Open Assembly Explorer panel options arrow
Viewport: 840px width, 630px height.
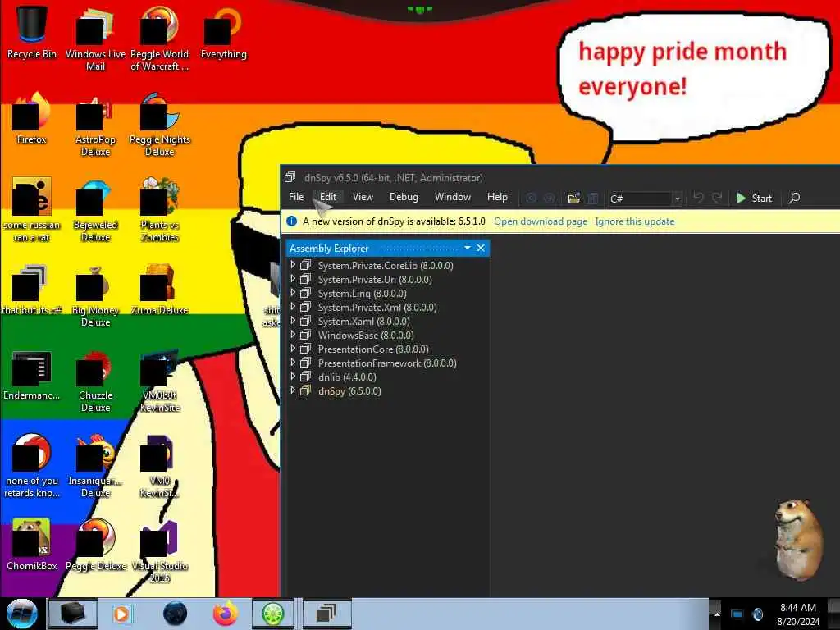pos(467,248)
